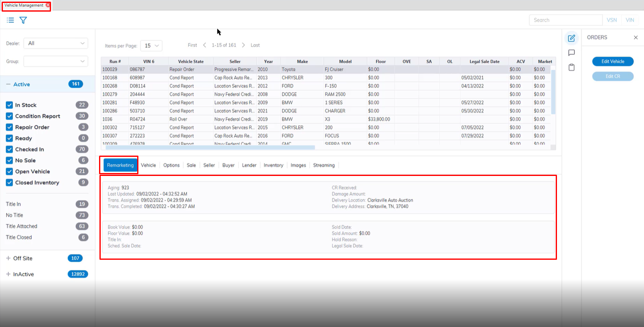644x327 pixels.
Task: Go to previous page arrow in pagination
Action: [x=204, y=45]
